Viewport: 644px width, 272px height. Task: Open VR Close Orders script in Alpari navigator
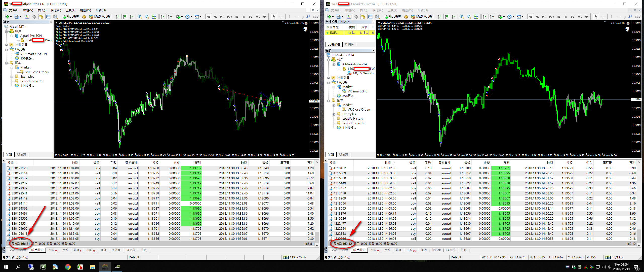tap(37, 72)
